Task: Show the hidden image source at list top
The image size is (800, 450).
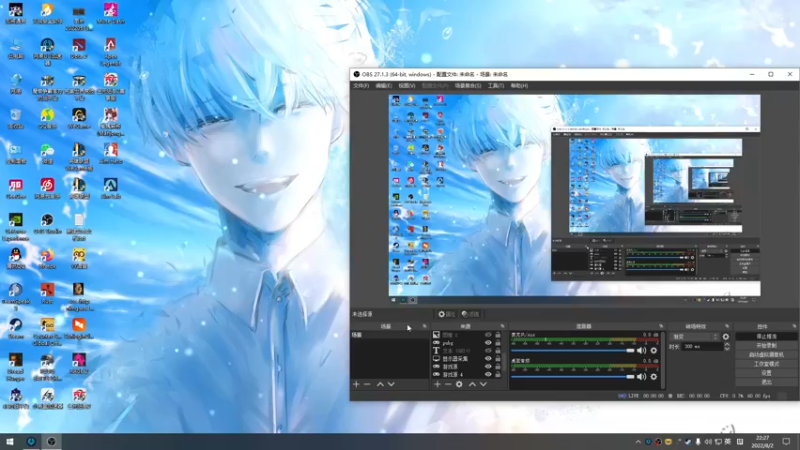Action: [x=488, y=335]
